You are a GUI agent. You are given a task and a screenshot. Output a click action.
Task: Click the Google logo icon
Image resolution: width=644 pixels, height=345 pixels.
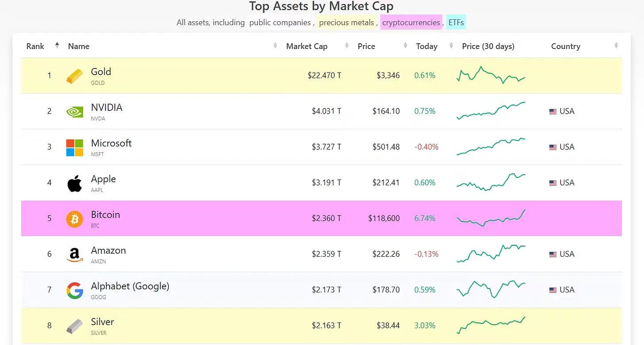[x=74, y=291]
